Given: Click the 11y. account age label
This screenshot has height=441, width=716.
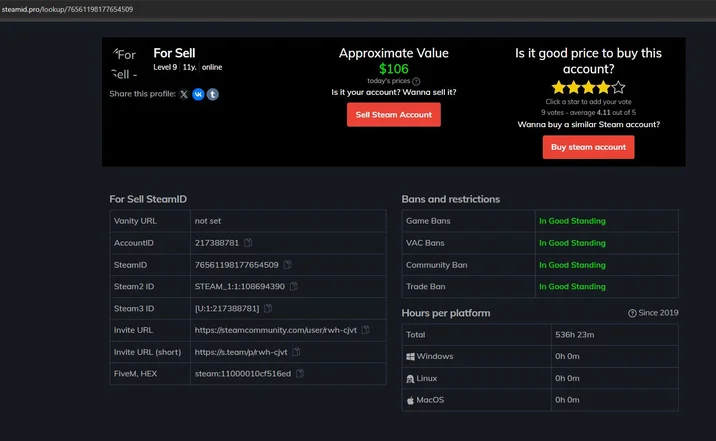Looking at the screenshot, I should coord(190,67).
